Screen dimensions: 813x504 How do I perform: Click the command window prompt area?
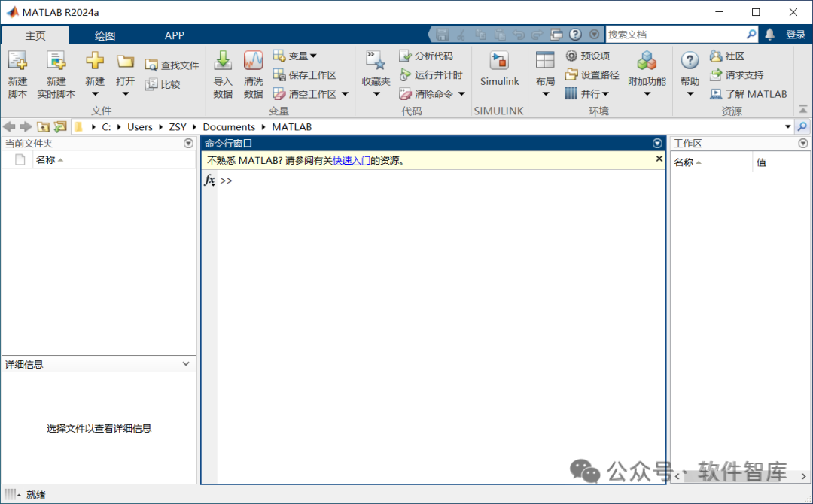pyautogui.click(x=440, y=181)
